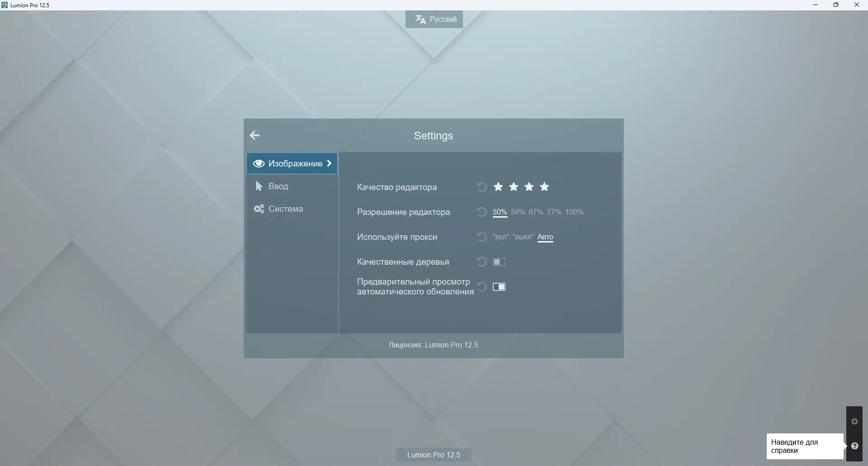Click the Lumion app icon in the title bar
This screenshot has width=868, height=466.
tap(5, 5)
